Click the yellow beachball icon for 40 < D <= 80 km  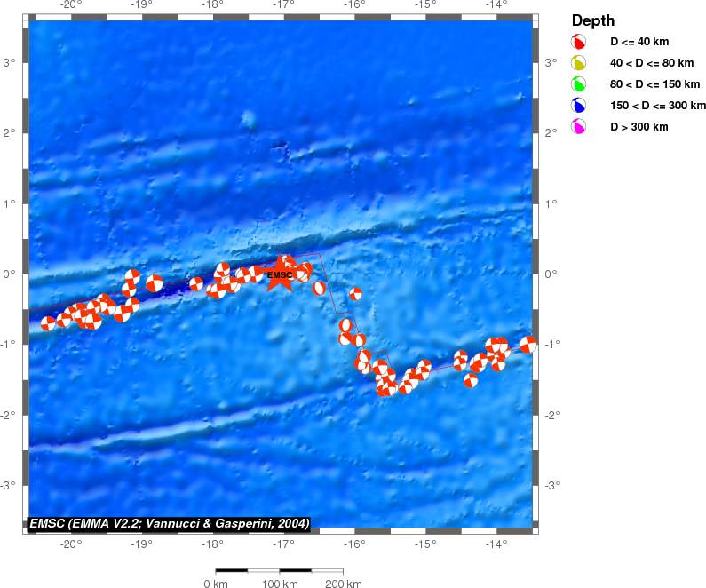pos(579,62)
